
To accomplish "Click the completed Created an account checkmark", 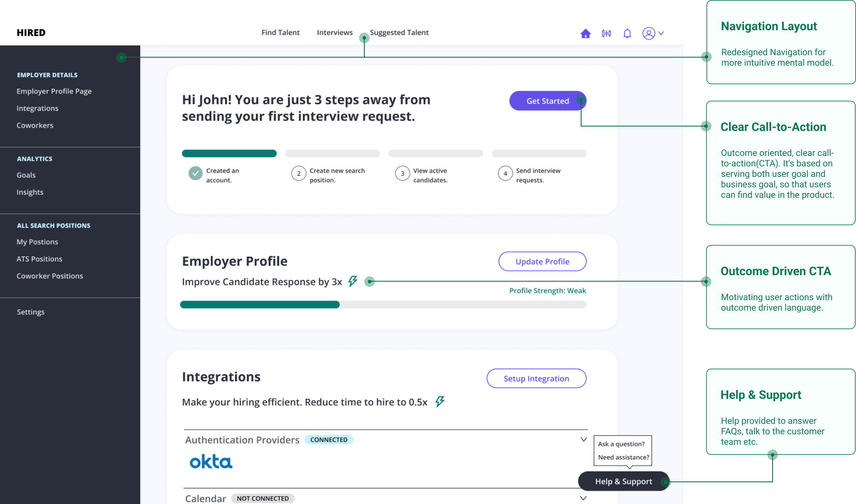I will pyautogui.click(x=195, y=173).
